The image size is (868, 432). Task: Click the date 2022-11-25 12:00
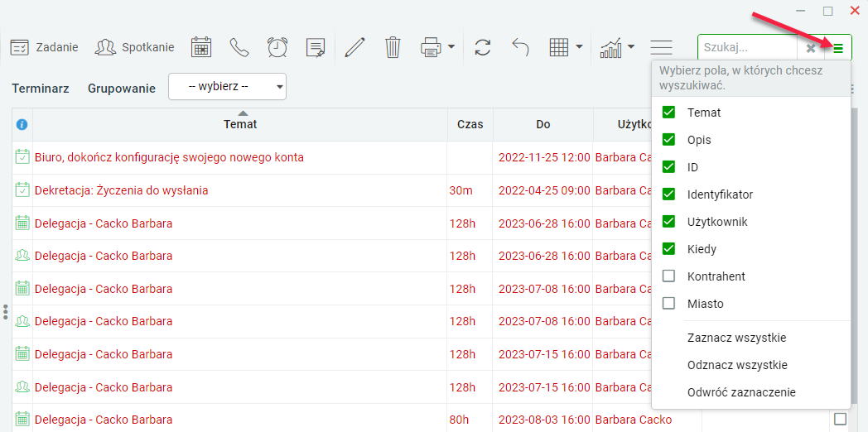[544, 157]
